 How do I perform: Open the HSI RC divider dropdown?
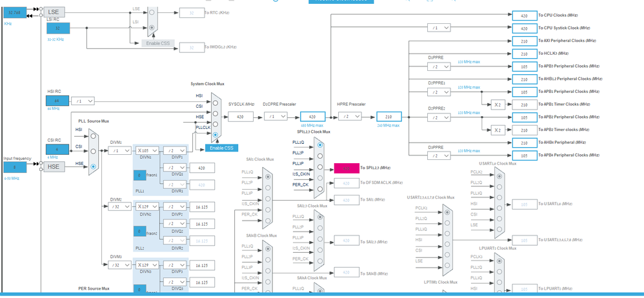pyautogui.click(x=83, y=101)
